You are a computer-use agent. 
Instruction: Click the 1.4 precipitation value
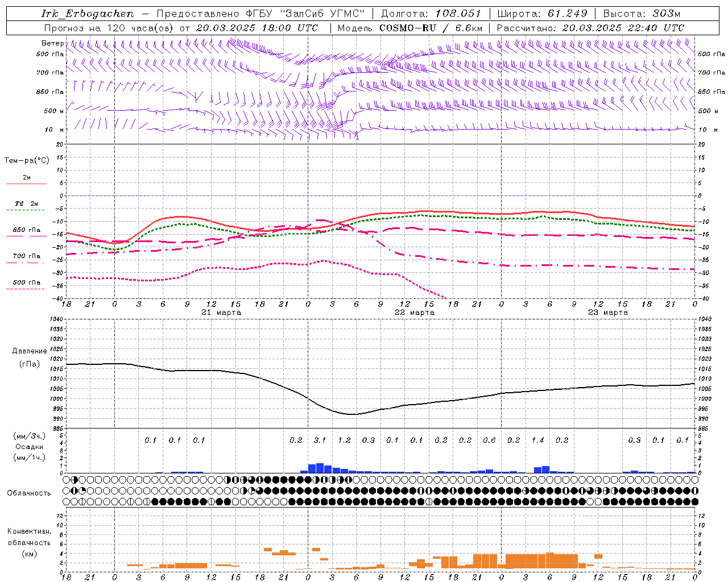coord(537,440)
